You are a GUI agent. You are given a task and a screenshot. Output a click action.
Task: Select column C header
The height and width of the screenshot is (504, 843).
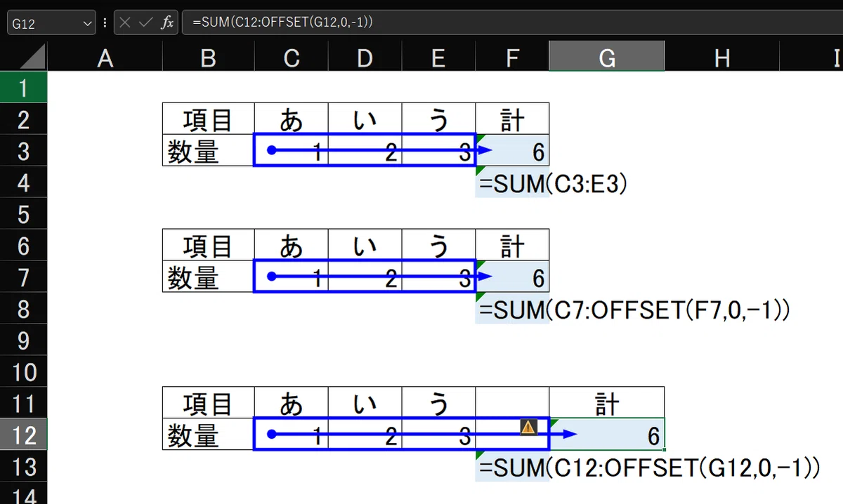point(291,58)
